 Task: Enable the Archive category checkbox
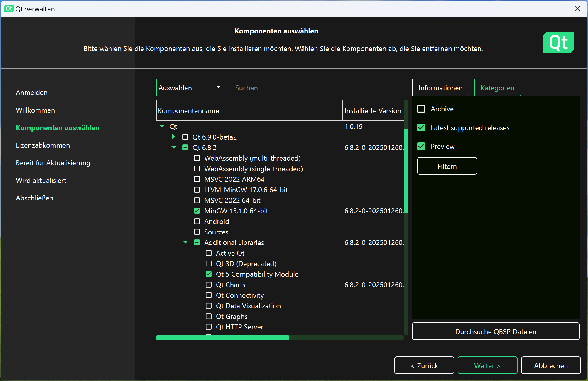click(421, 109)
